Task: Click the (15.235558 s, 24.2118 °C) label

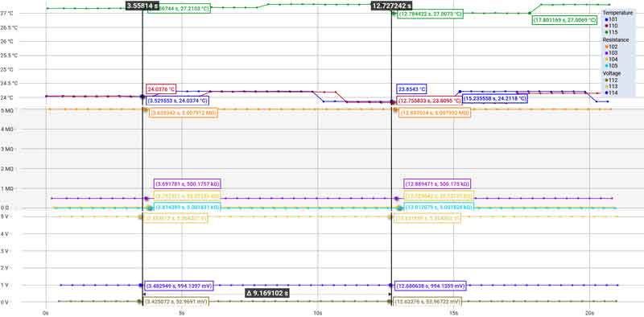Action: (495, 99)
